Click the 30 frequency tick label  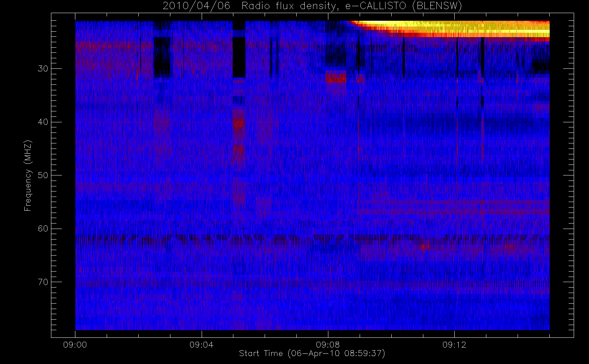(x=43, y=69)
